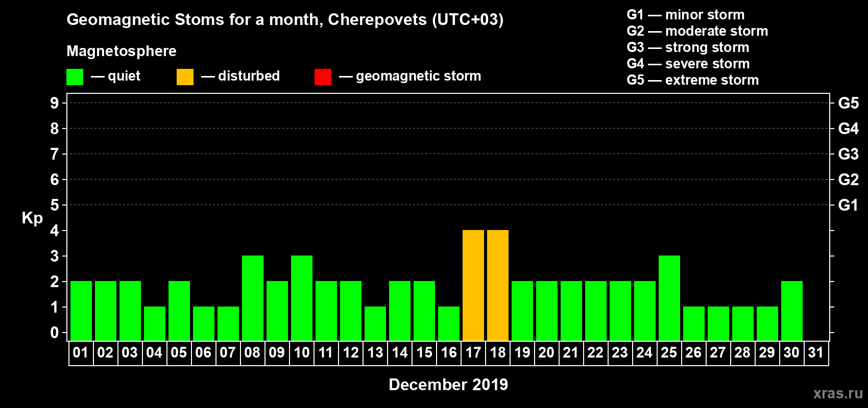Click the date label 31 on axis
The height and width of the screenshot is (408, 868).
point(816,353)
